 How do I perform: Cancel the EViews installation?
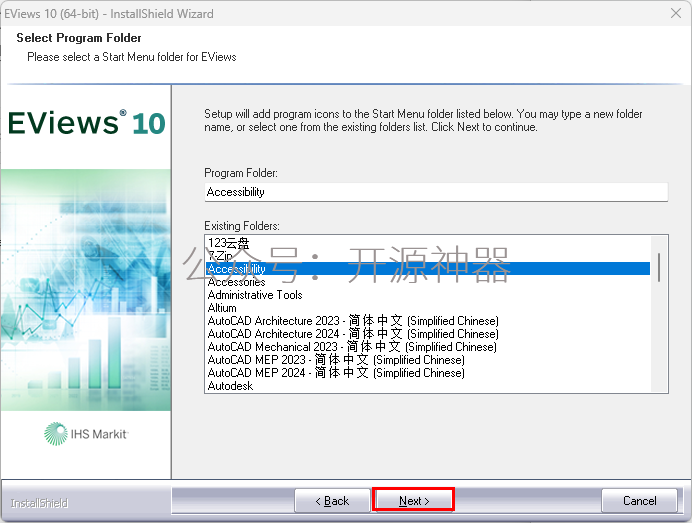point(639,500)
